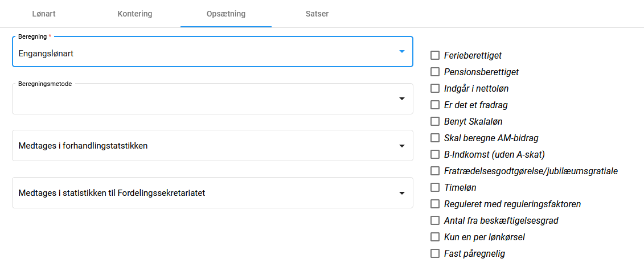Screen dimensions: 644x271
Task: Mark Er det et fradrag checkbox
Action: click(435, 105)
